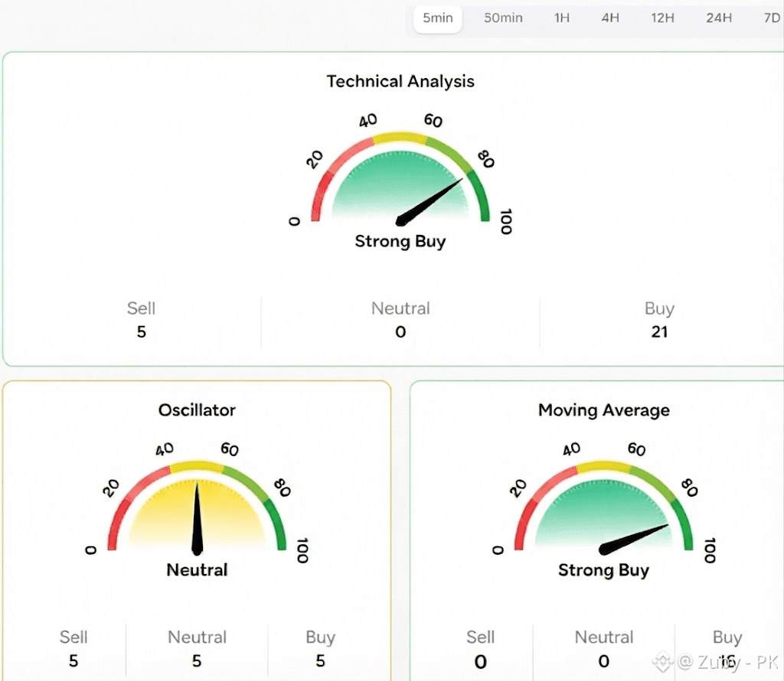Click Technical Analysis Neutral count 0
The width and height of the screenshot is (784, 681).
pos(400,332)
